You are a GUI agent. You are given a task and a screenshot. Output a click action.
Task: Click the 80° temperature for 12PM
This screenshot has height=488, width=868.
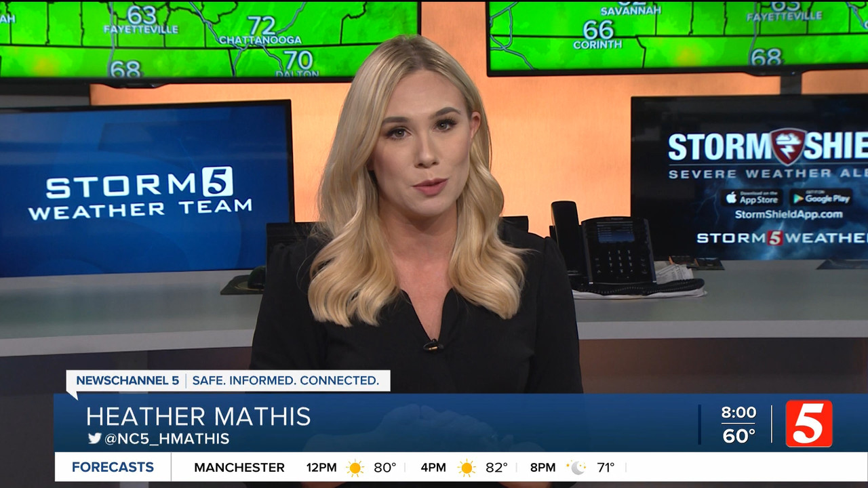[384, 468]
